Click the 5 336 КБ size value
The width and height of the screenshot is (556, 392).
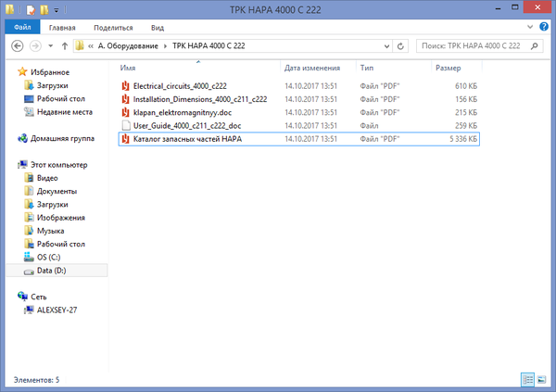(463, 139)
